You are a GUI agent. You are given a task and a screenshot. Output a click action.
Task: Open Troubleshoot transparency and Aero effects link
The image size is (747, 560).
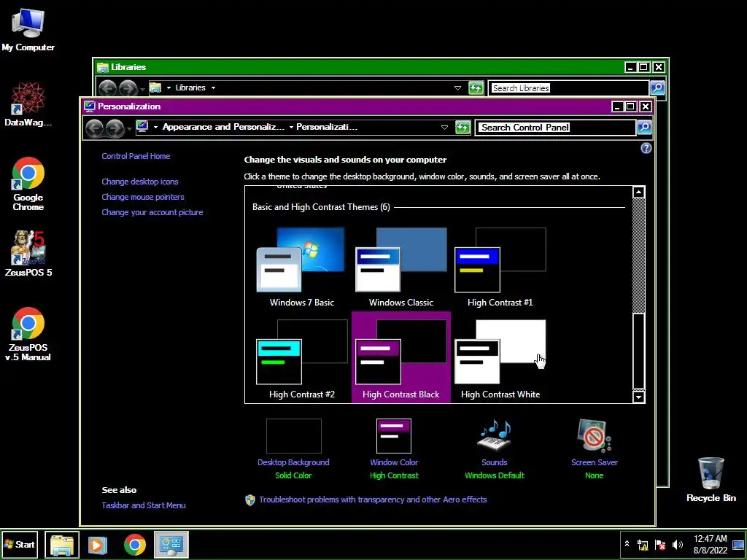coord(373,499)
